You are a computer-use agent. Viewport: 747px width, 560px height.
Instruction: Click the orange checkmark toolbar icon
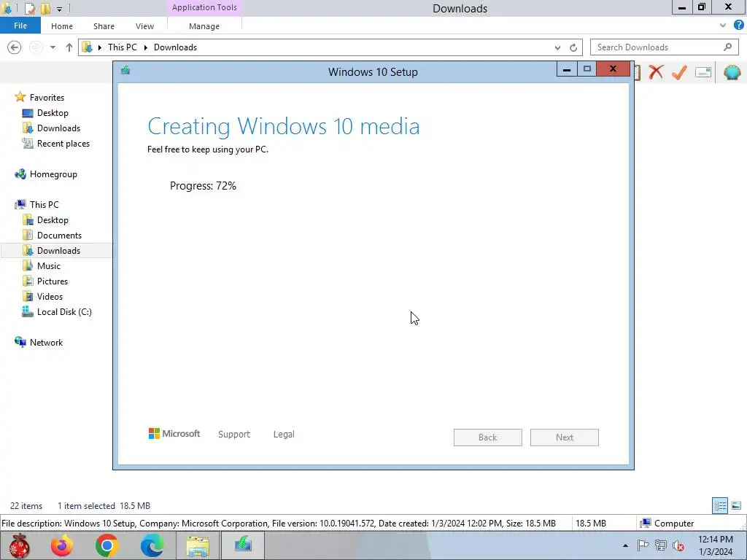679,72
